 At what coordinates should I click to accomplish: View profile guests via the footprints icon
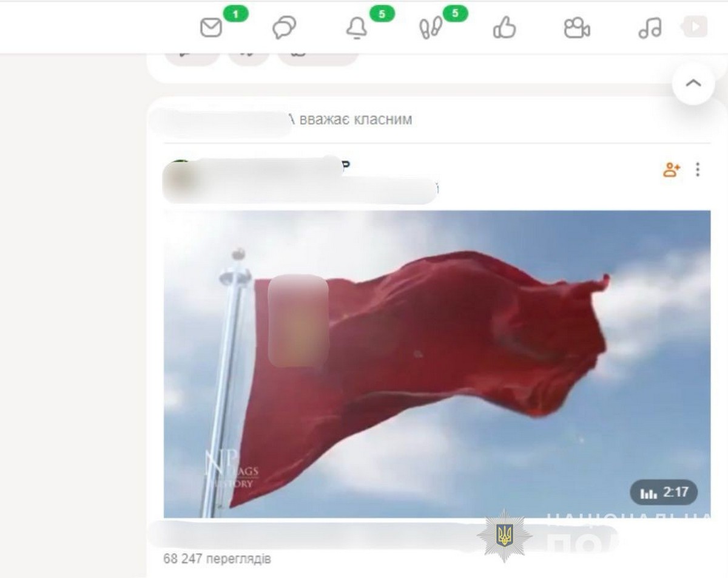point(430,29)
